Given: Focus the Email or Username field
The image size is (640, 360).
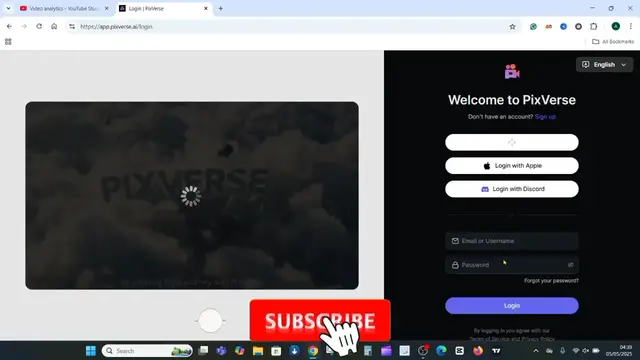Looking at the screenshot, I should pyautogui.click(x=512, y=241).
